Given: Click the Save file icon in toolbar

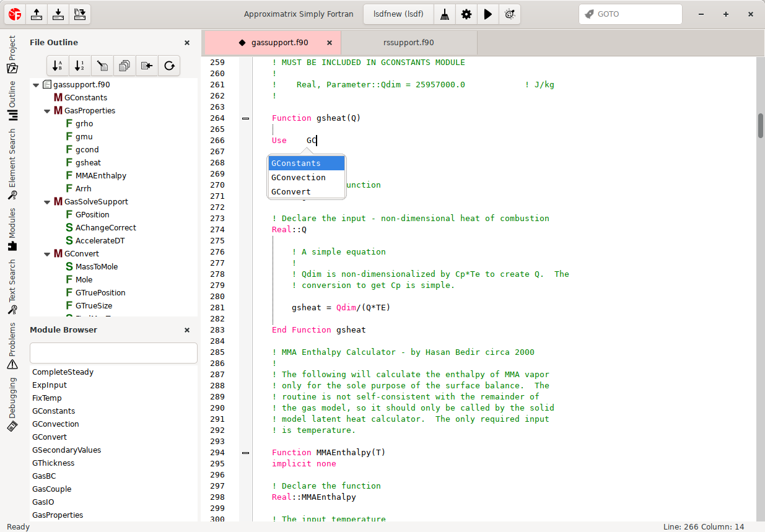Looking at the screenshot, I should [x=58, y=14].
